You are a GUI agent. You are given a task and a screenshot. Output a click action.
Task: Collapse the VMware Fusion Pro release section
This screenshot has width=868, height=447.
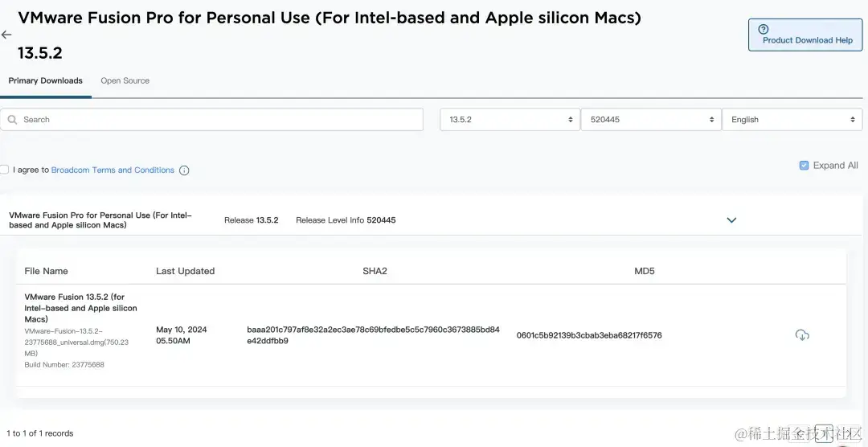point(731,219)
